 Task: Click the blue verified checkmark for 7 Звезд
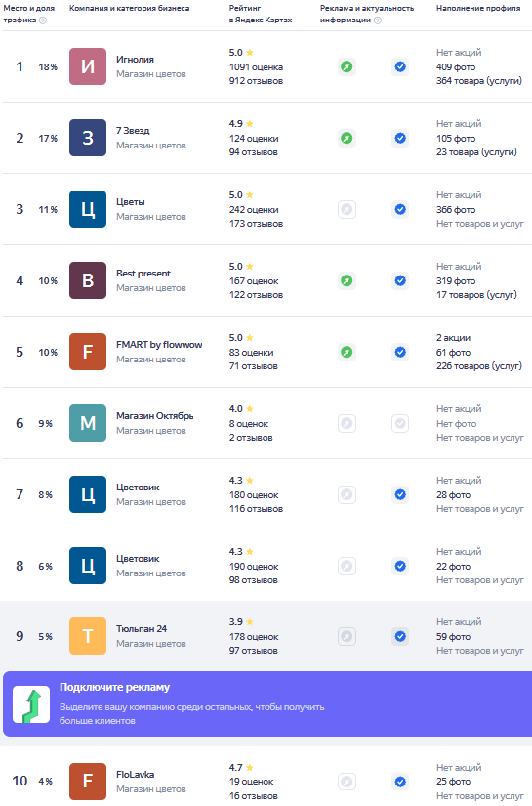[x=400, y=138]
